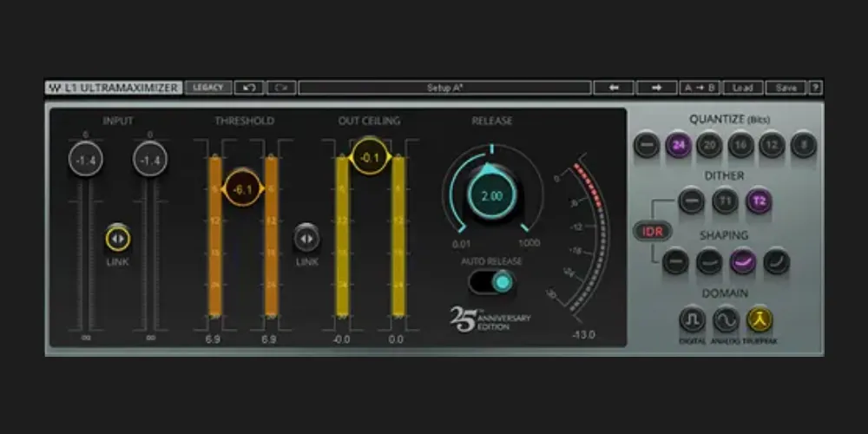Turn noise shaping off
Screen dimensions: 868x434
pyautogui.click(x=676, y=261)
